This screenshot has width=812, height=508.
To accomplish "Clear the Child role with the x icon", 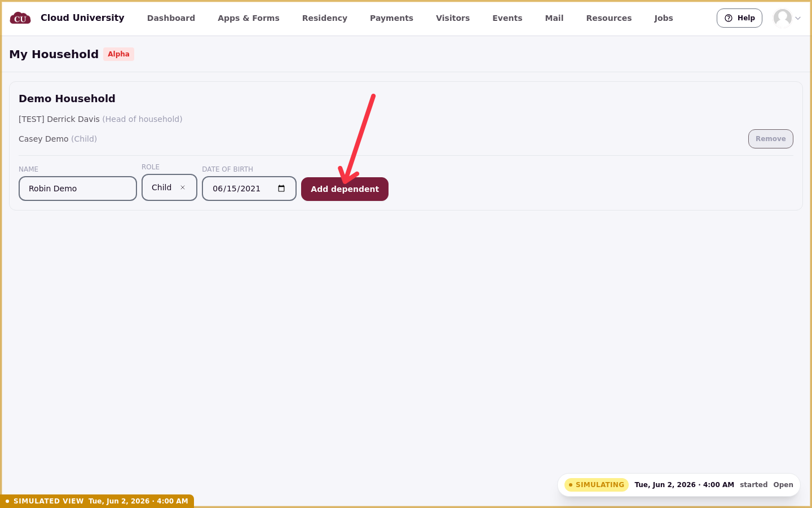I will (183, 187).
